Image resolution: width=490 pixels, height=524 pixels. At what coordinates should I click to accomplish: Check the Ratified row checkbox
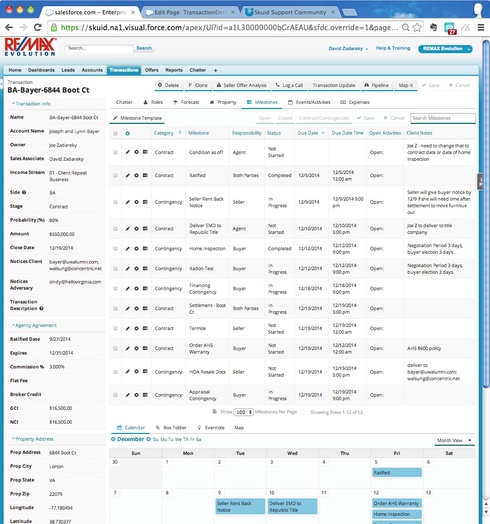(x=116, y=175)
